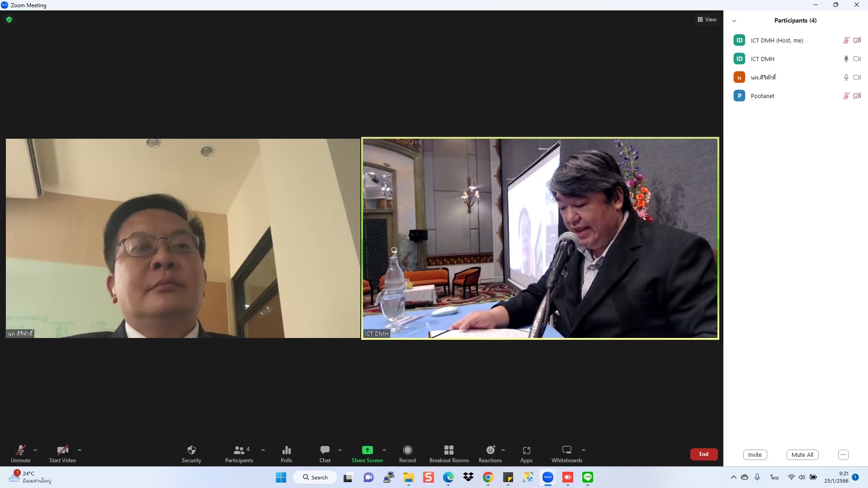Click the Invite button

pos(755,455)
